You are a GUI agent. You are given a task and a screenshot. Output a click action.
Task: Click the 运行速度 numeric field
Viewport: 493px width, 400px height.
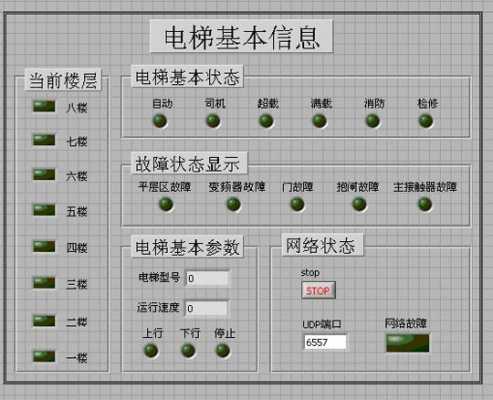207,308
